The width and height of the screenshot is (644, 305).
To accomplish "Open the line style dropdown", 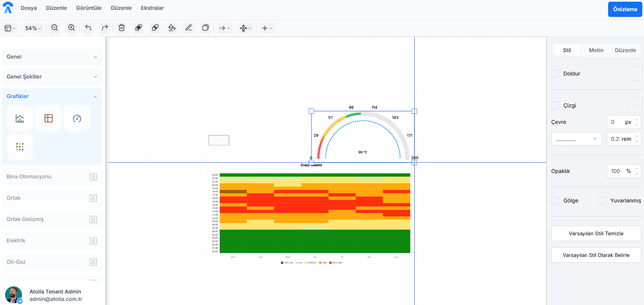I will tap(577, 139).
